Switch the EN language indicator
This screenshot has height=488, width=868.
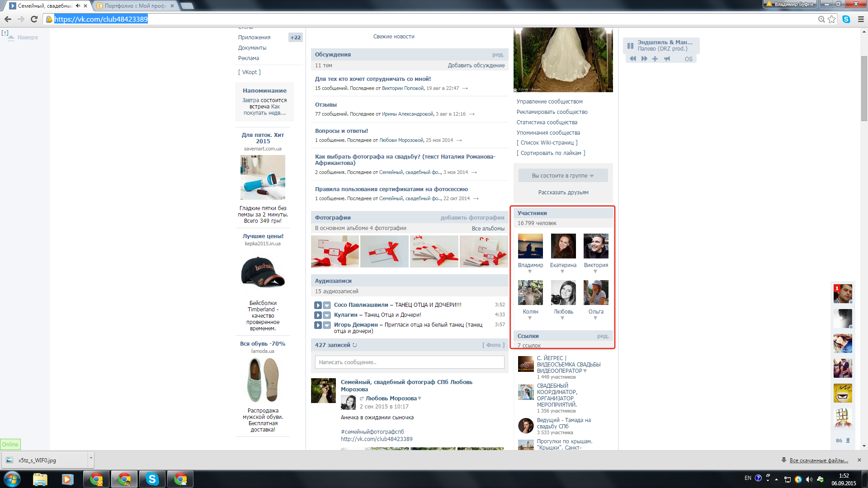point(748,478)
